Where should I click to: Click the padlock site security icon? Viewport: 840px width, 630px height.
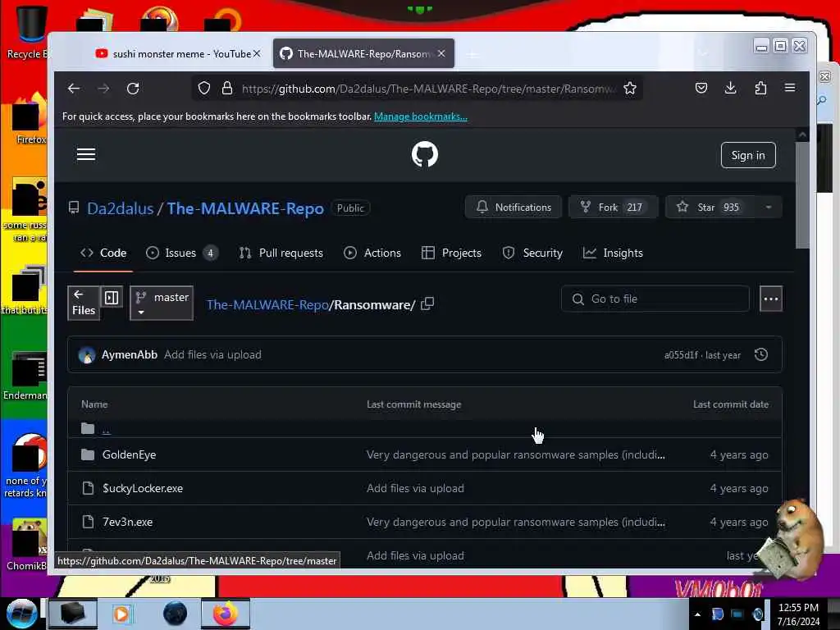coord(227,89)
